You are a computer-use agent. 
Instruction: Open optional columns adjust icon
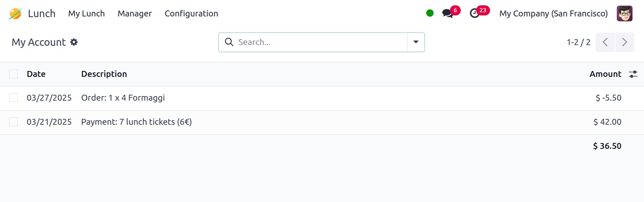click(x=633, y=74)
